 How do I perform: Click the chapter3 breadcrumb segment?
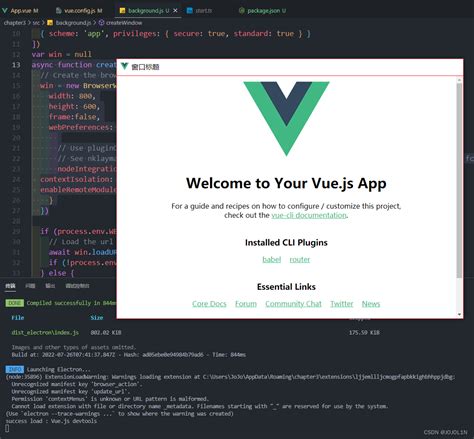click(15, 23)
